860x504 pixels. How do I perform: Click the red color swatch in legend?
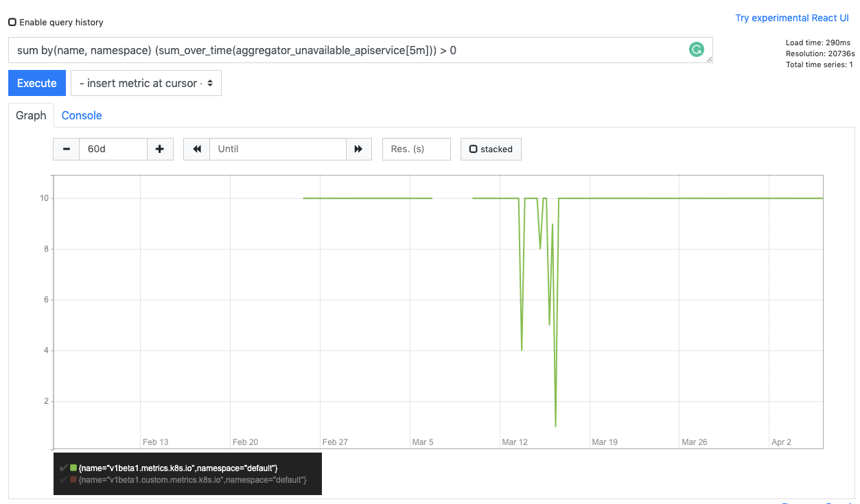click(x=73, y=480)
